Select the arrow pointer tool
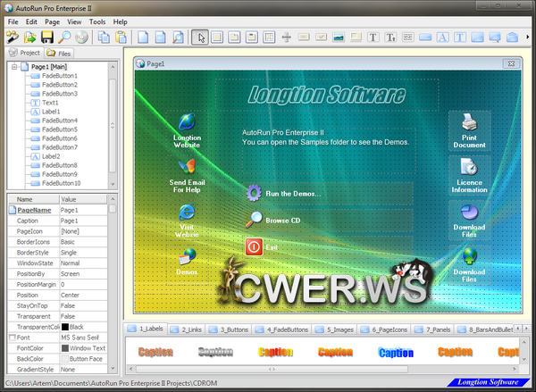536x392 pixels. [x=201, y=38]
